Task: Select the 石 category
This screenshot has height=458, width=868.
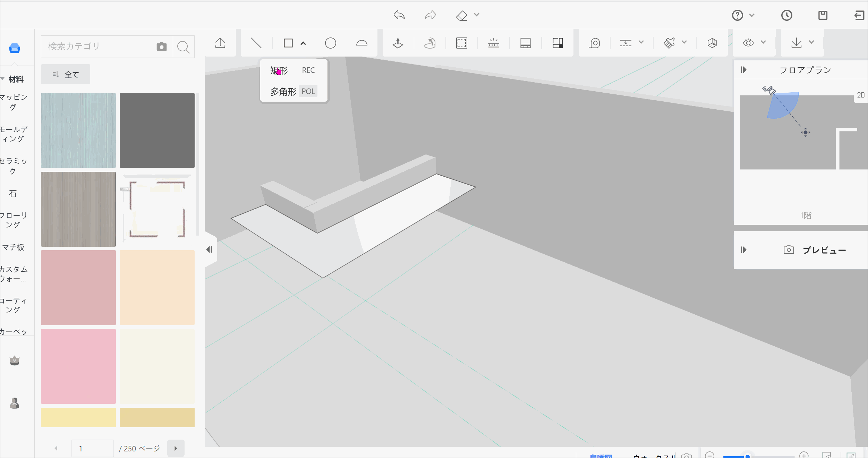Action: point(13,193)
